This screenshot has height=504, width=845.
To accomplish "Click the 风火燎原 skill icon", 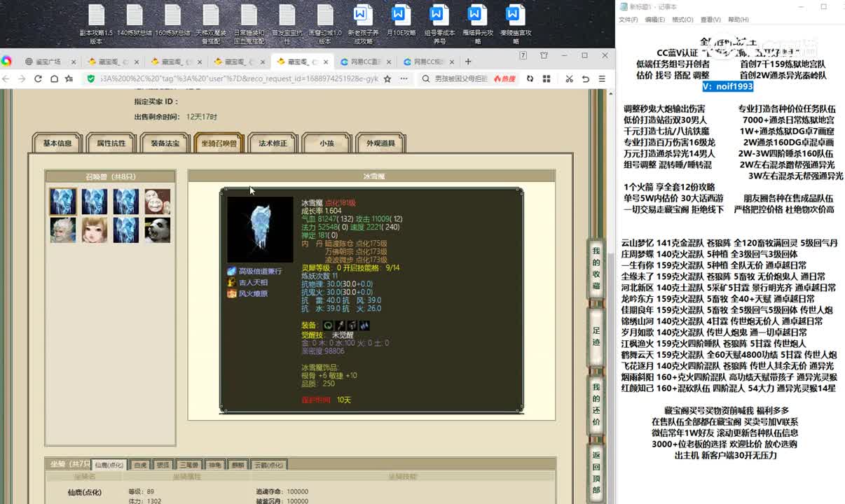I will (x=232, y=293).
